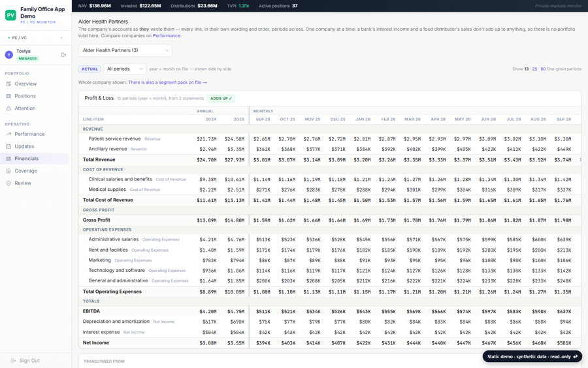The image size is (588, 368).
Task: Click the Updates calendar icon
Action: point(8,146)
